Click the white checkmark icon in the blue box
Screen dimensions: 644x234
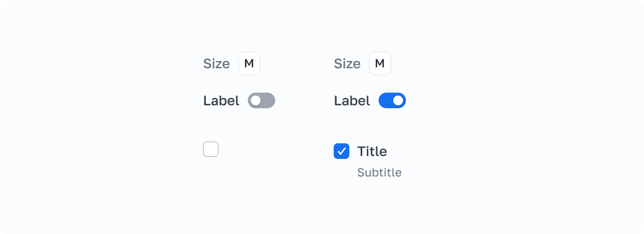[342, 151]
